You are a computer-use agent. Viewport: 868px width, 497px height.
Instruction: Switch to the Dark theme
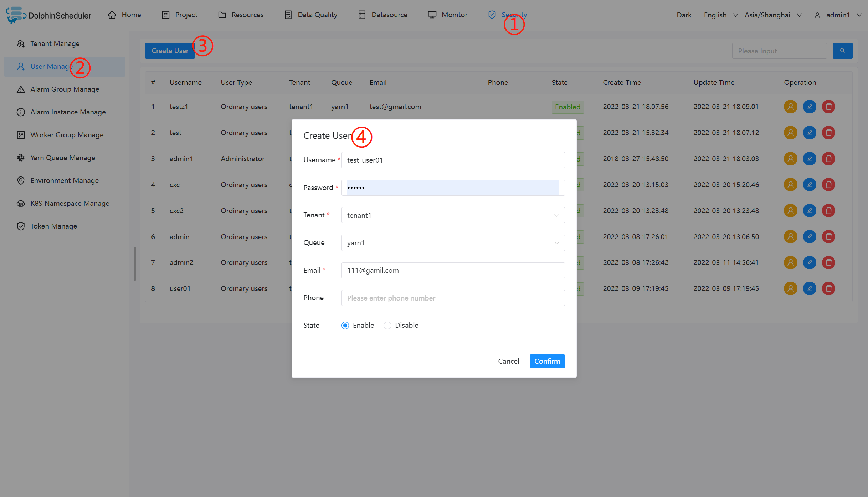coord(684,15)
